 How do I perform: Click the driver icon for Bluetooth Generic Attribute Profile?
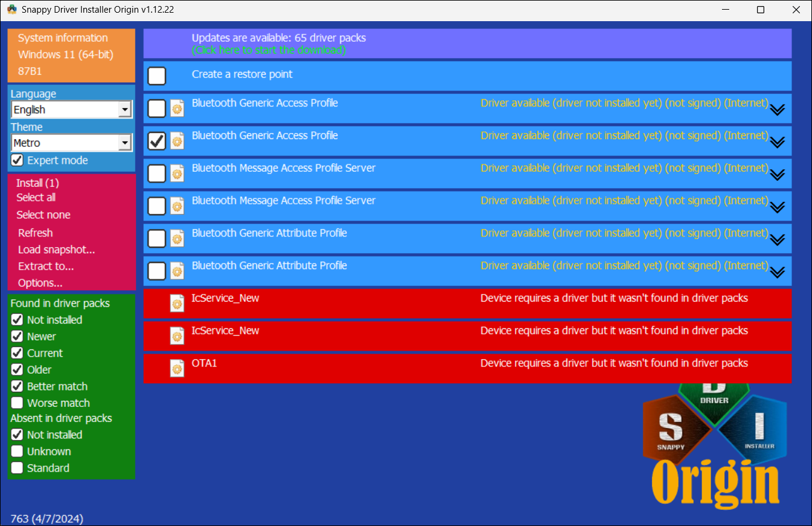[176, 238]
